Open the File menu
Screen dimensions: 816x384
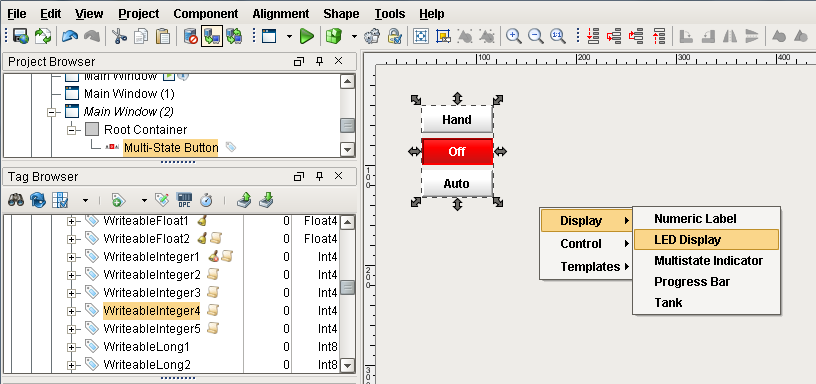tap(17, 14)
